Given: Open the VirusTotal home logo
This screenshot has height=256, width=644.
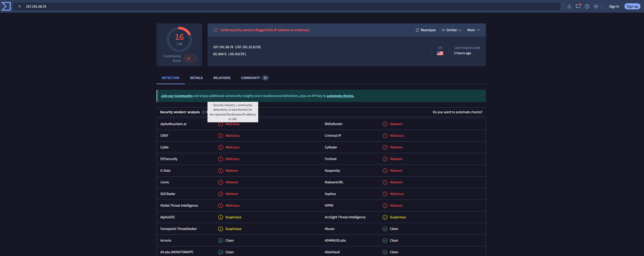Looking at the screenshot, I should pyautogui.click(x=6, y=6).
